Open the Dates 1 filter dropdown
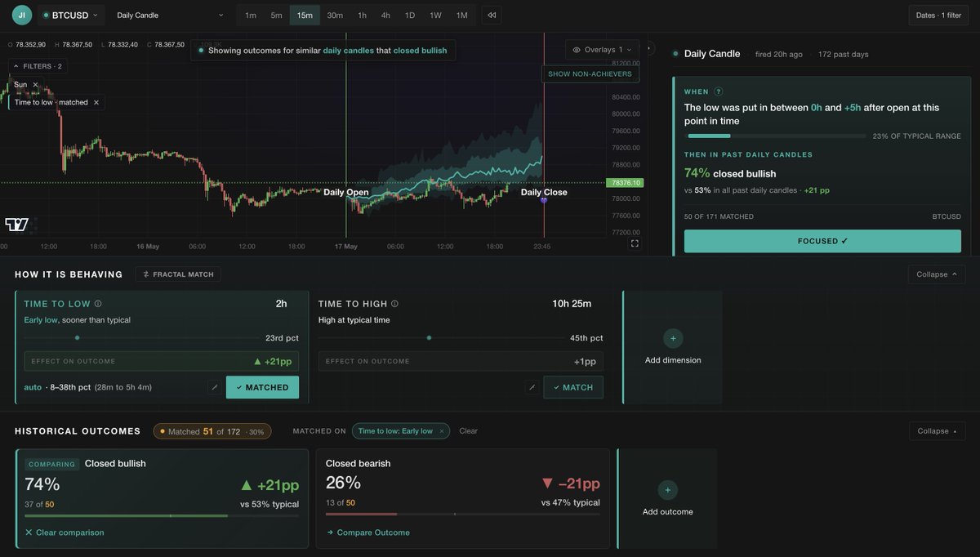Viewport: 980px width, 557px height. click(938, 15)
